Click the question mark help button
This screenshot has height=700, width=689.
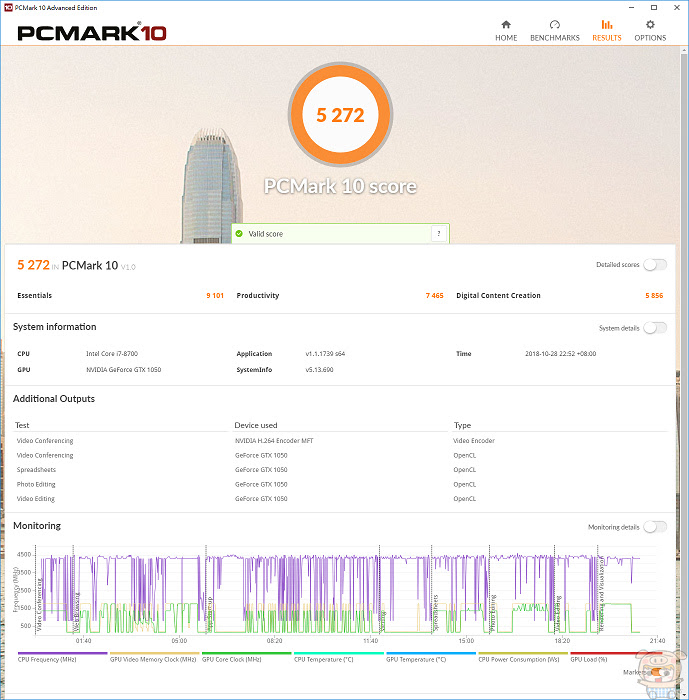[438, 233]
